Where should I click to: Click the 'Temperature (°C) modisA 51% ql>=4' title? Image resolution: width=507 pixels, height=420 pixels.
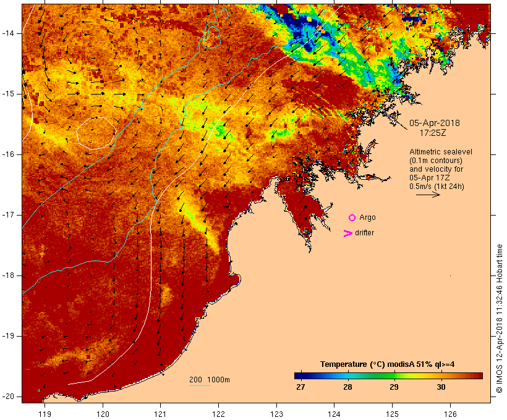(388, 364)
